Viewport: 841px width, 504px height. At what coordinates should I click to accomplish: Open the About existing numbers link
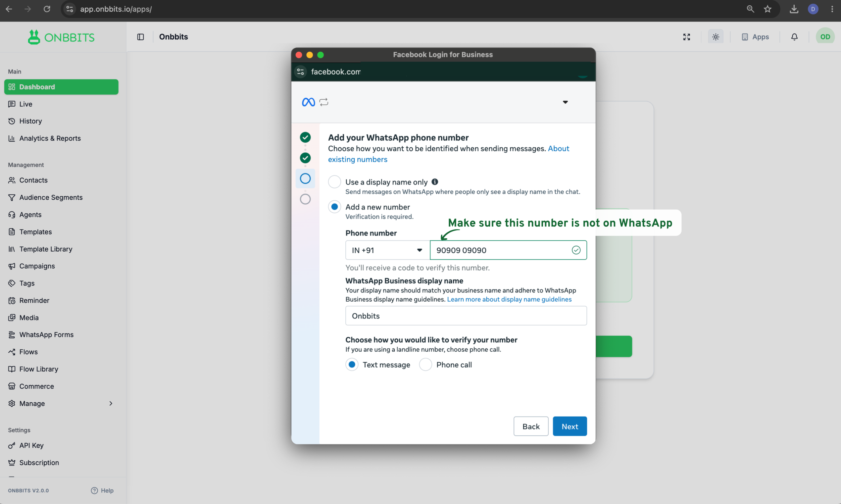coord(449,154)
